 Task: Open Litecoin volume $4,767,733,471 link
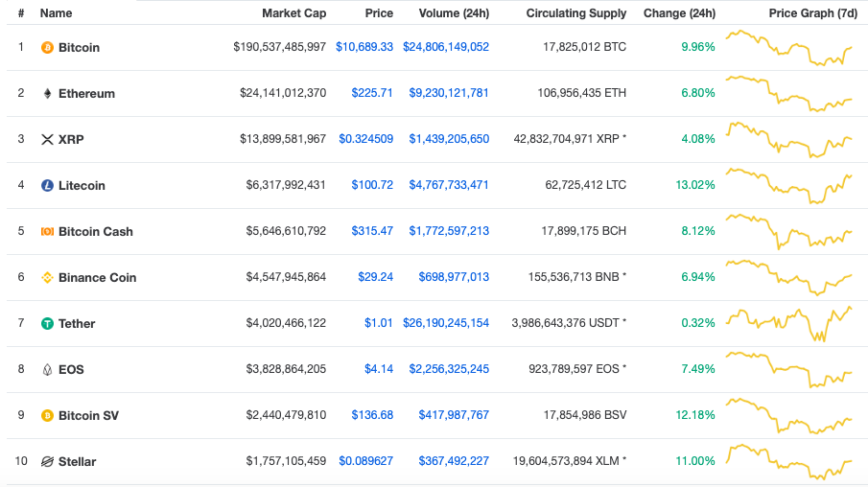pyautogui.click(x=449, y=185)
